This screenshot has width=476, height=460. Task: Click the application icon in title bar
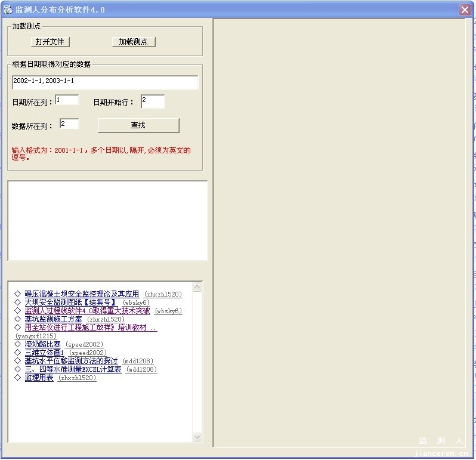pyautogui.click(x=8, y=10)
